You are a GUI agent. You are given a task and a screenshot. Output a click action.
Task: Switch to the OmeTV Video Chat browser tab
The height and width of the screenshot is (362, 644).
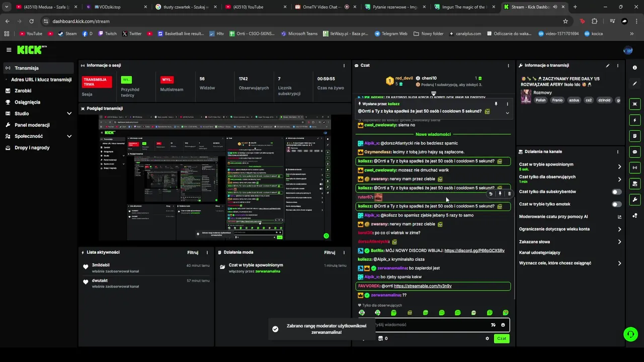(x=321, y=7)
